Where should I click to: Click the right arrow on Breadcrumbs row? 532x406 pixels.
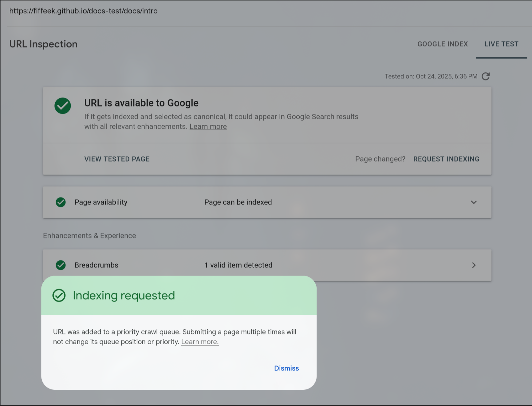click(x=474, y=265)
